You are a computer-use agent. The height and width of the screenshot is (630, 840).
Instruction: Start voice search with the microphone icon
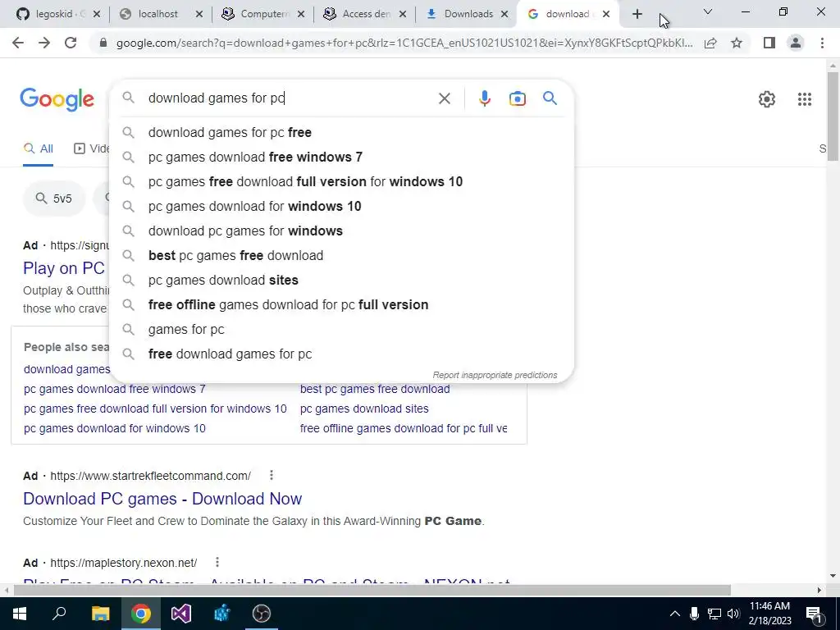click(x=484, y=98)
